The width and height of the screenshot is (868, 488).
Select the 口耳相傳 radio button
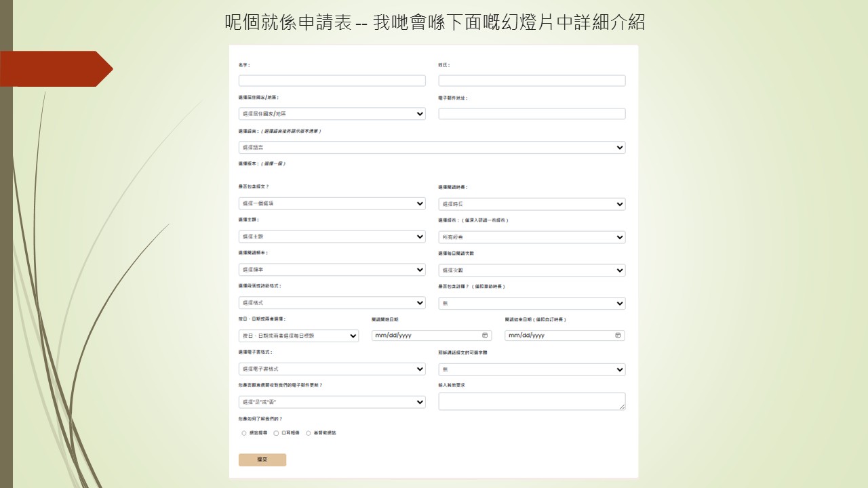point(276,433)
